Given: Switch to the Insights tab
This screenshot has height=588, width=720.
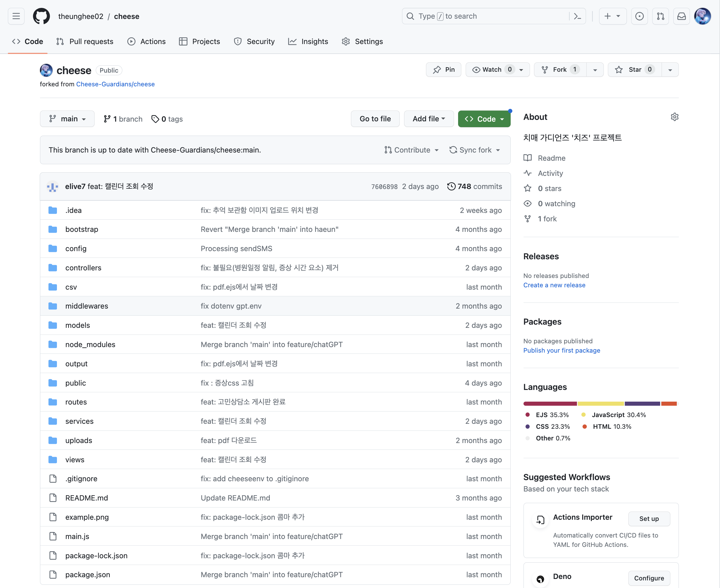Looking at the screenshot, I should point(308,41).
